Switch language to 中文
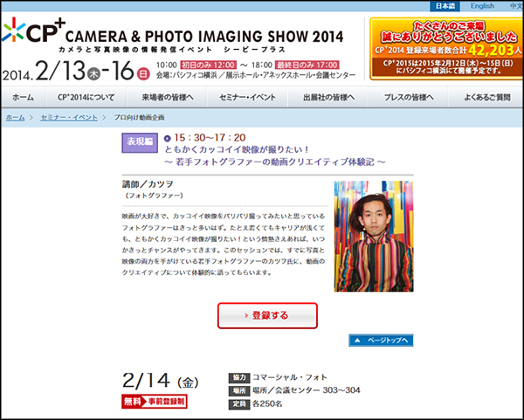The image size is (524, 420). tap(514, 6)
